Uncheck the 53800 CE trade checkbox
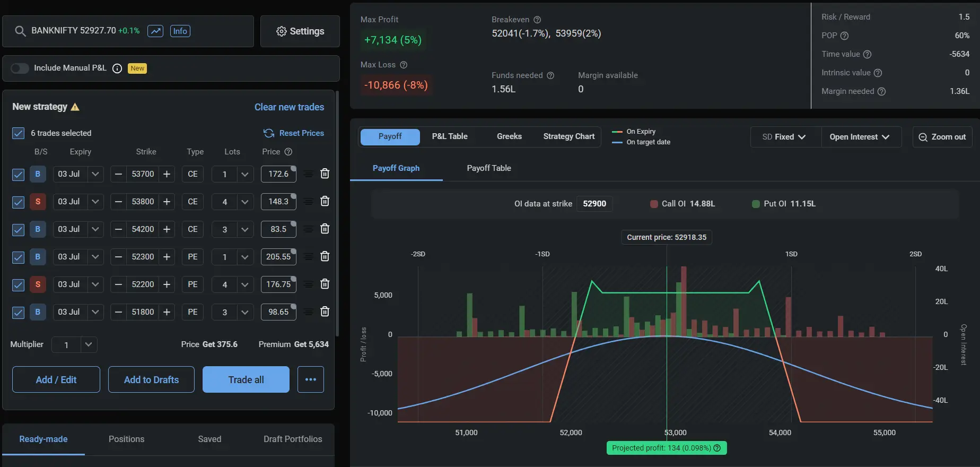The height and width of the screenshot is (467, 980). (x=19, y=202)
